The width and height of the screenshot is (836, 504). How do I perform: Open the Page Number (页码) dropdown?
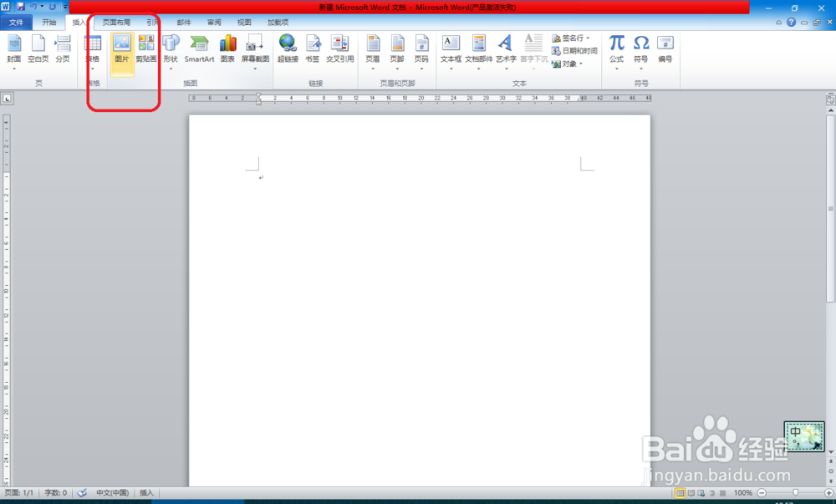421,51
